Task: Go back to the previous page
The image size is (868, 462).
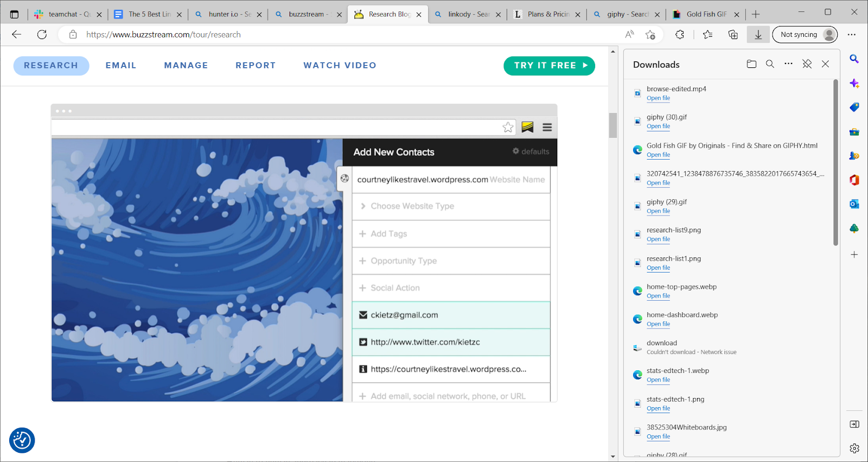Action: pyautogui.click(x=17, y=35)
